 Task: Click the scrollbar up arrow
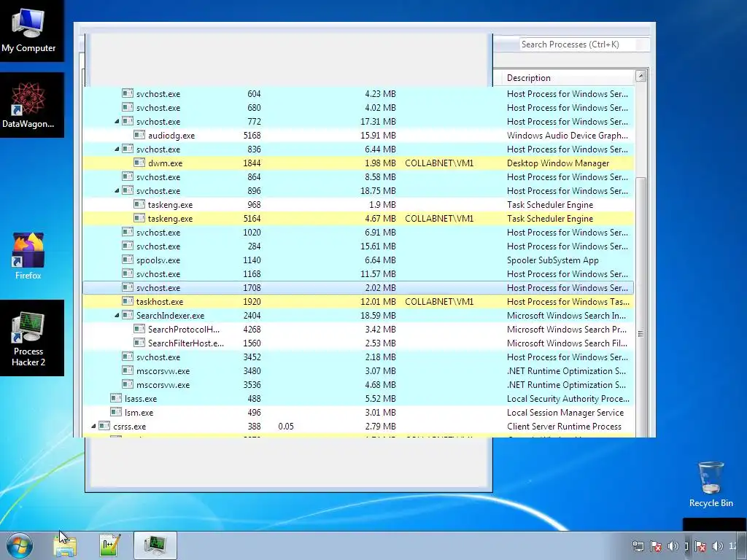coord(640,76)
